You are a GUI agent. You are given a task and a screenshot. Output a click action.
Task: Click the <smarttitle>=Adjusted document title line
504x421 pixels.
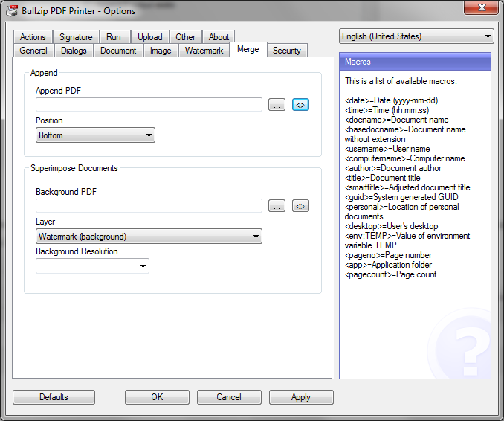pyautogui.click(x=407, y=187)
